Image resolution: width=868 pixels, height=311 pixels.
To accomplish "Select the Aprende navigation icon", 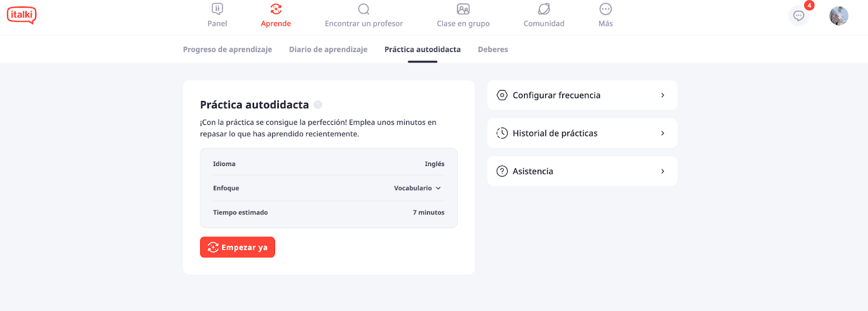I will 276,9.
